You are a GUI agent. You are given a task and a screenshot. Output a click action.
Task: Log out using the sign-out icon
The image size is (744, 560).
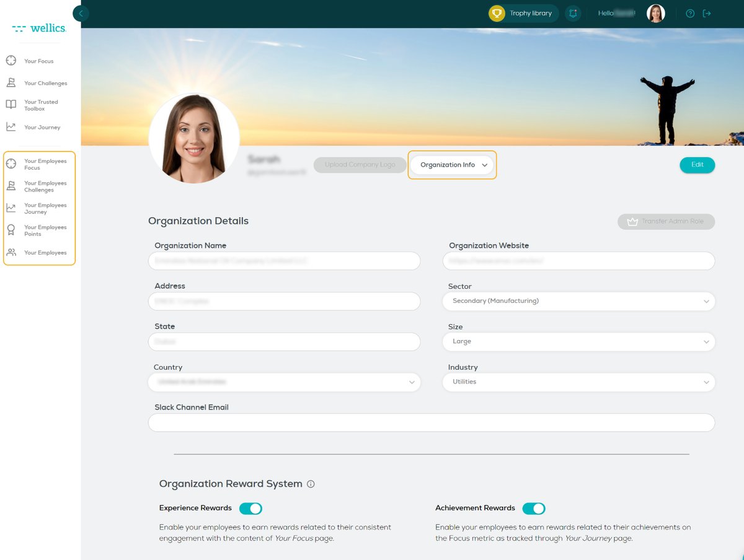[707, 13]
